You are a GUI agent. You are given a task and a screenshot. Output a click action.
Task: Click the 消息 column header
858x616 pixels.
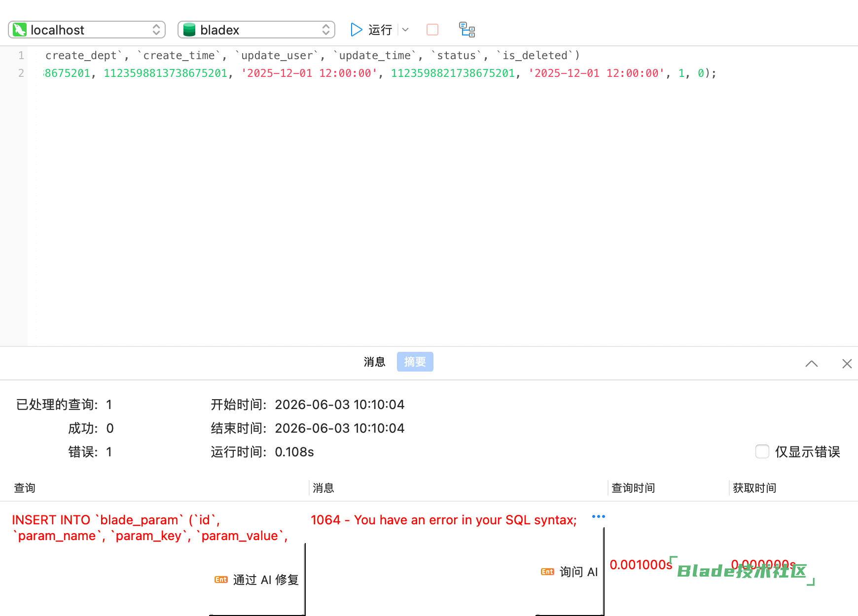[x=323, y=488]
